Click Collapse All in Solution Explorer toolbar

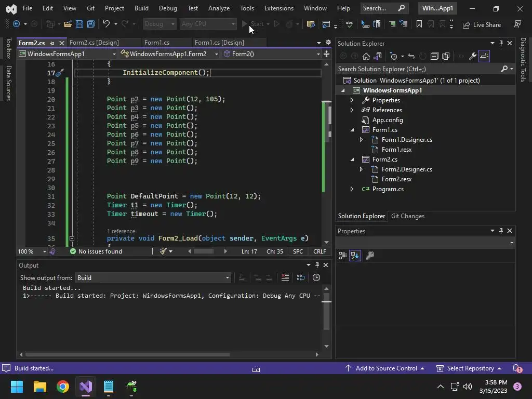434,56
